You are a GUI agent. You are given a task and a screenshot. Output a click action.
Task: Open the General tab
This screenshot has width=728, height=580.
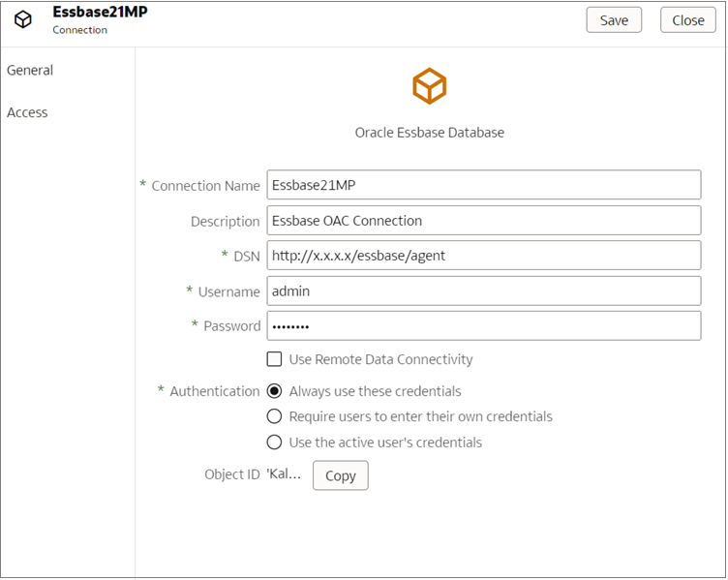pyautogui.click(x=30, y=71)
